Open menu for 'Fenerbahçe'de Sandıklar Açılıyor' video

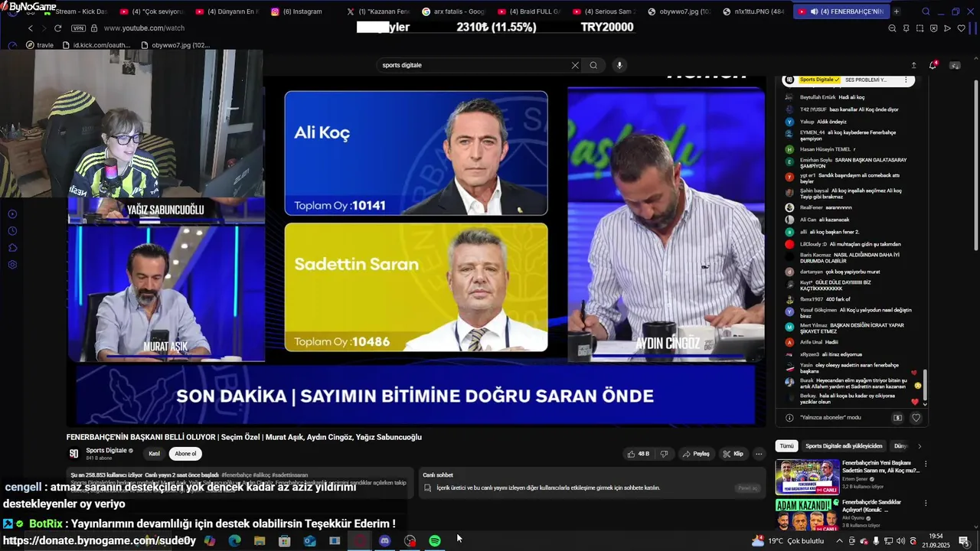pyautogui.click(x=926, y=504)
